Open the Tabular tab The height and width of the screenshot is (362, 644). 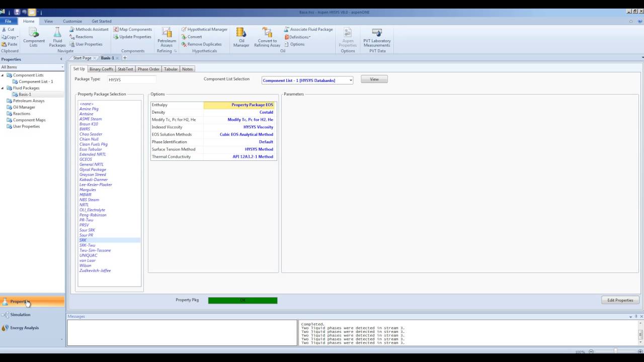coord(171,69)
